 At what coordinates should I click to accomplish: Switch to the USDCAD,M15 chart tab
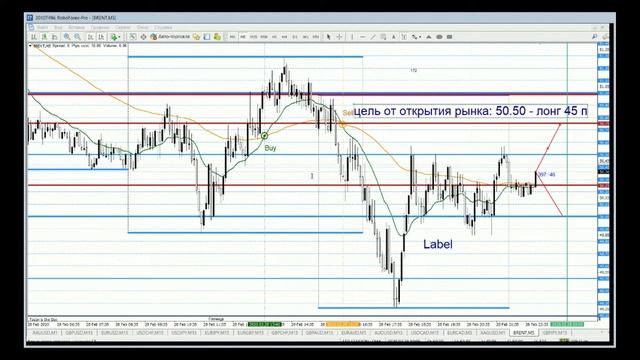424,333
